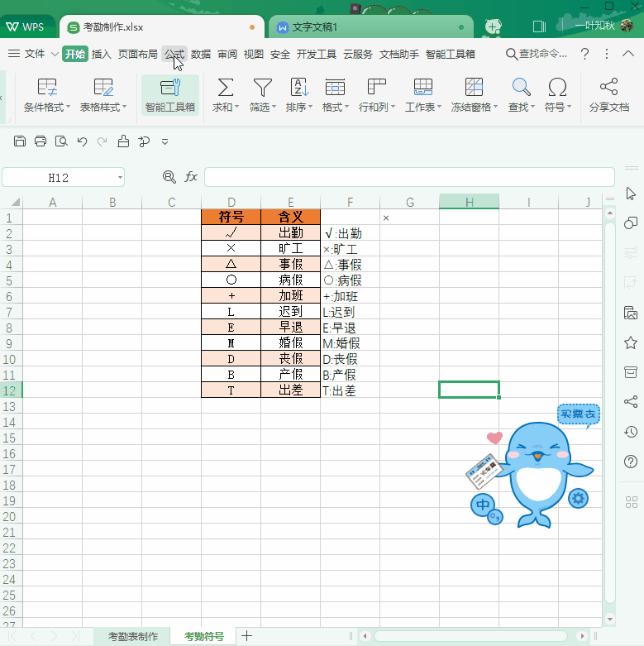Click the 格式 format icon
The image size is (644, 646).
point(335,88)
